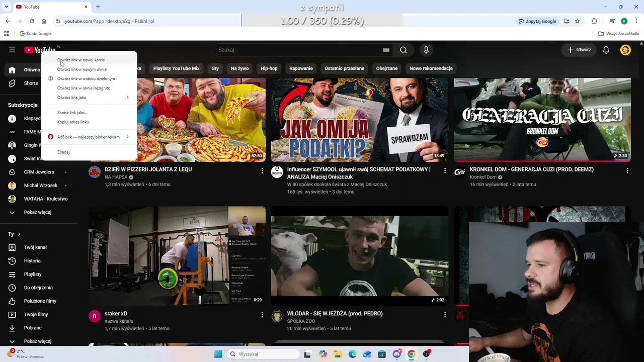Click the YouTube search magnifier button
The width and height of the screenshot is (644, 362).
coord(404,50)
